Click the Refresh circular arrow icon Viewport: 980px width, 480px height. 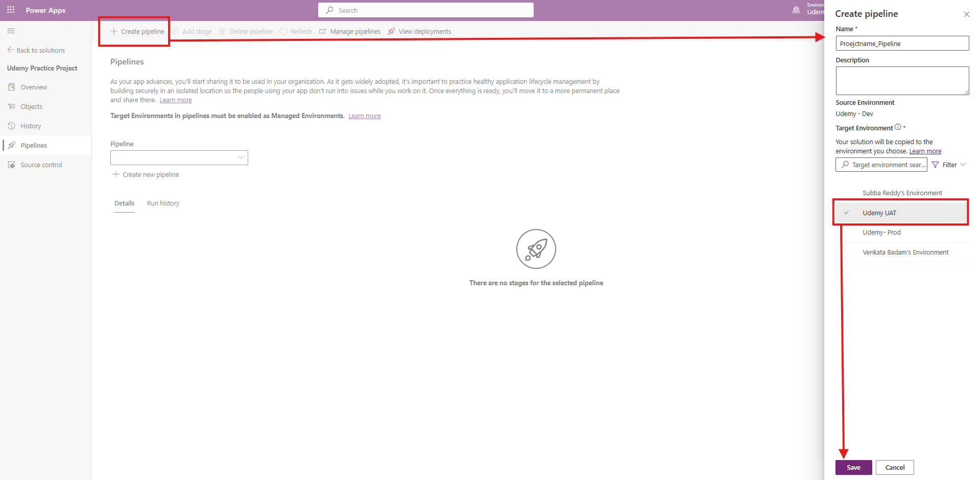(283, 31)
